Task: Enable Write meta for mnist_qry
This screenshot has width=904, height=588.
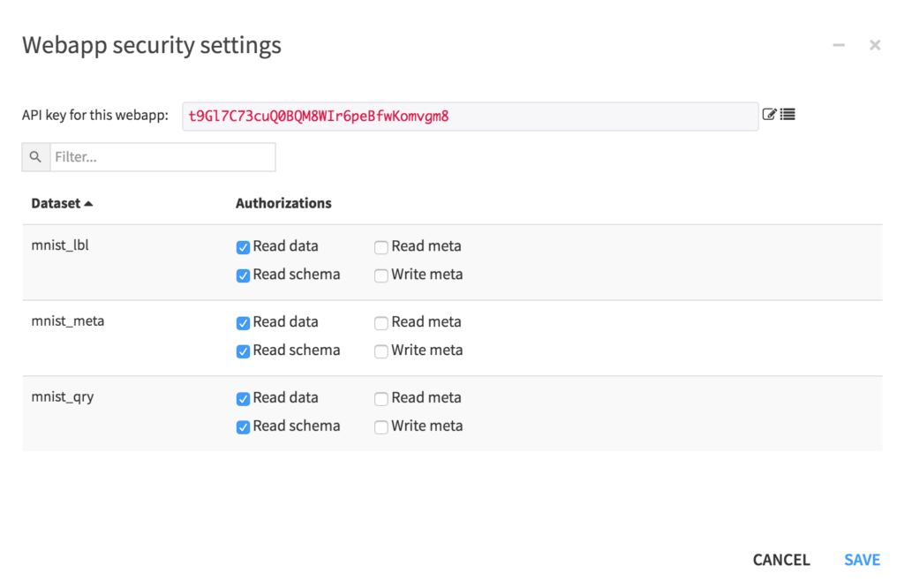Action: (380, 426)
